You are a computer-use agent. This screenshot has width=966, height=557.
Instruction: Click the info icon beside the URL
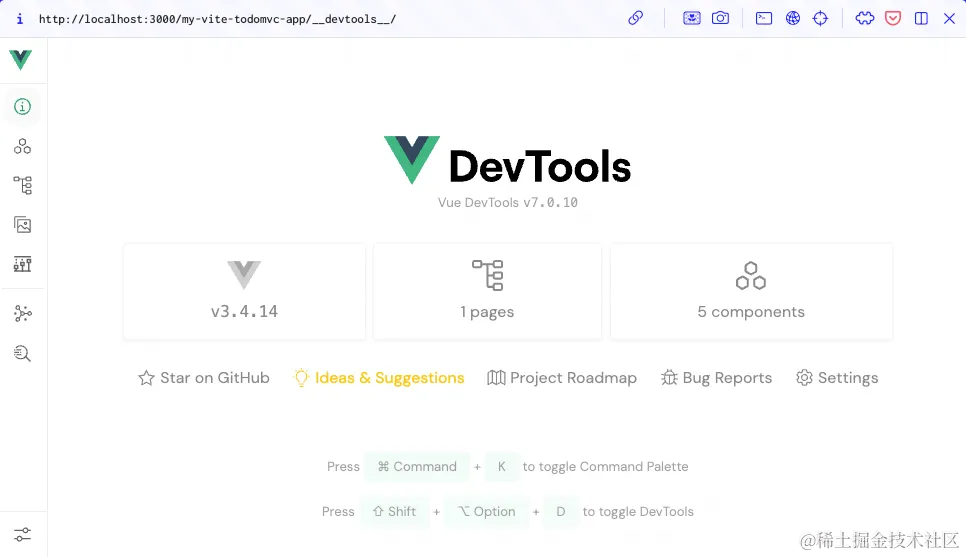tap(20, 19)
